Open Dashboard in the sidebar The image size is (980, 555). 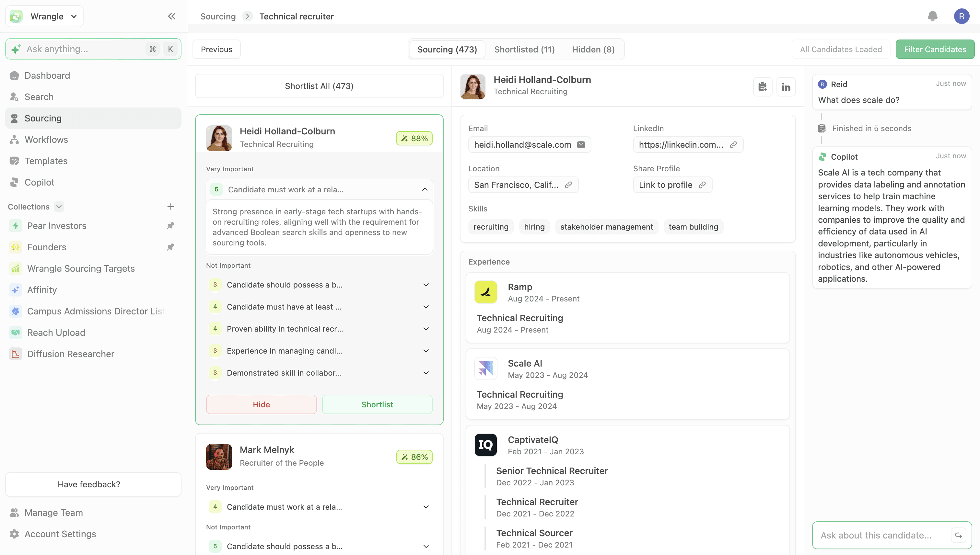pos(93,75)
